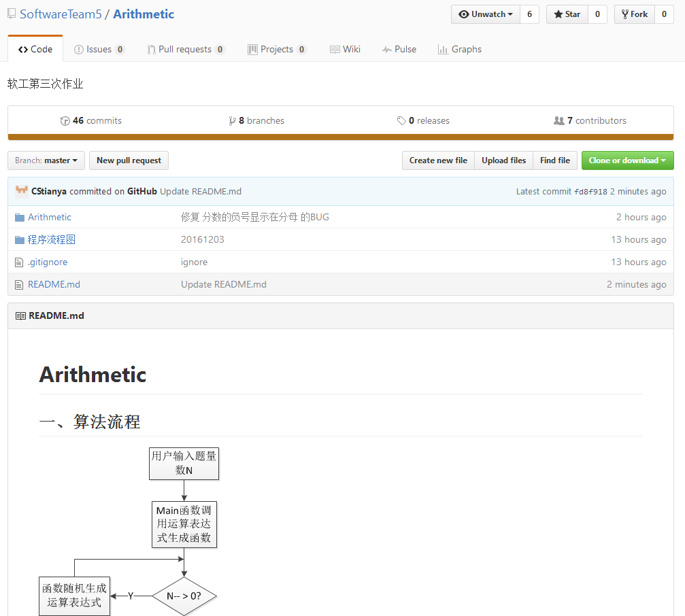Click Upload files button

click(x=503, y=160)
